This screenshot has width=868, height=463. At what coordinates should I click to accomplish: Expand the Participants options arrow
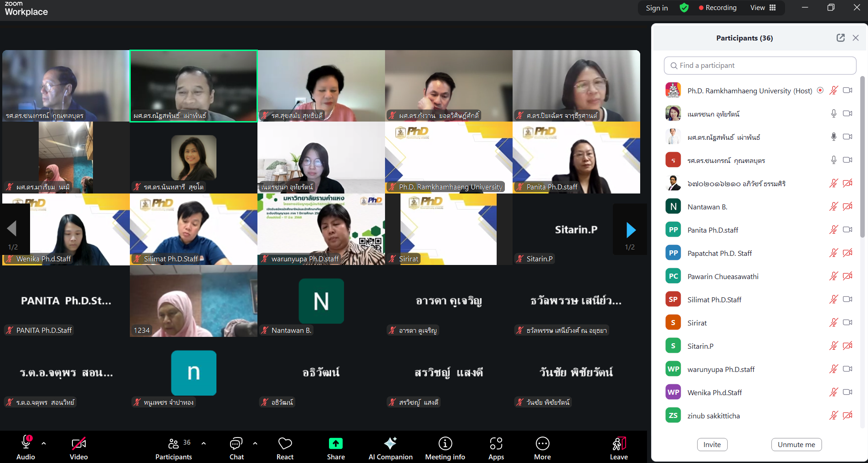[203, 443]
